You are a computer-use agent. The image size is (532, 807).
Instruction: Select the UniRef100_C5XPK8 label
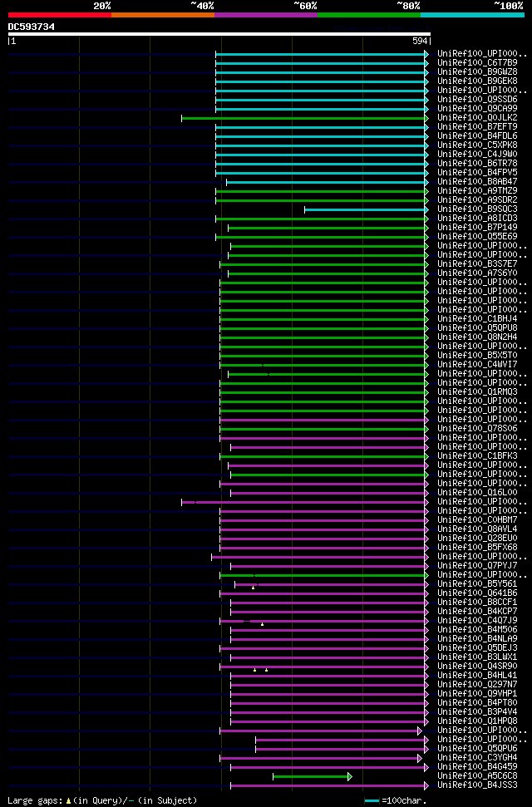click(x=477, y=145)
